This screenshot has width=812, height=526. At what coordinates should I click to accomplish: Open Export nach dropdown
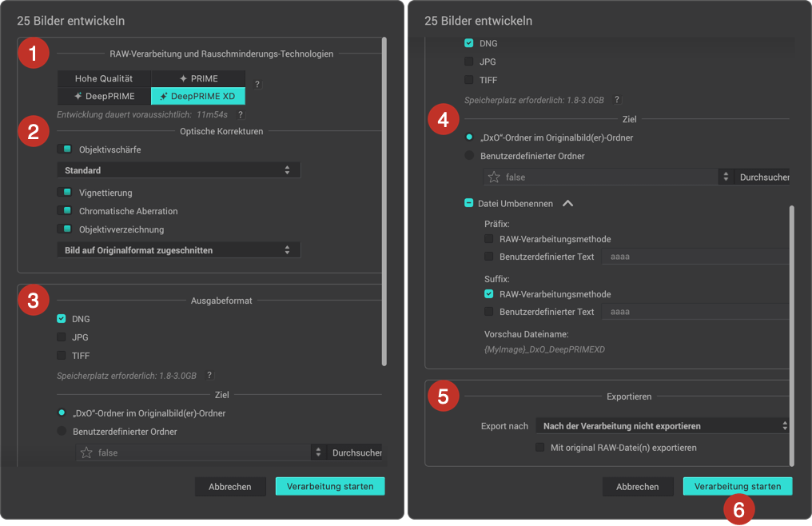click(x=663, y=426)
